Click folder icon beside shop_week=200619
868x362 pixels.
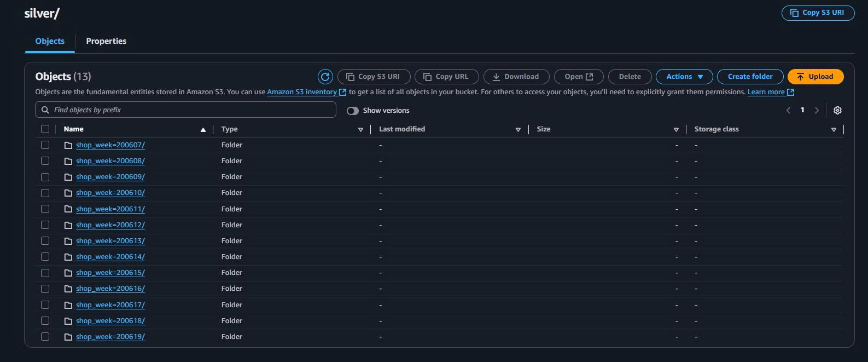pos(68,337)
